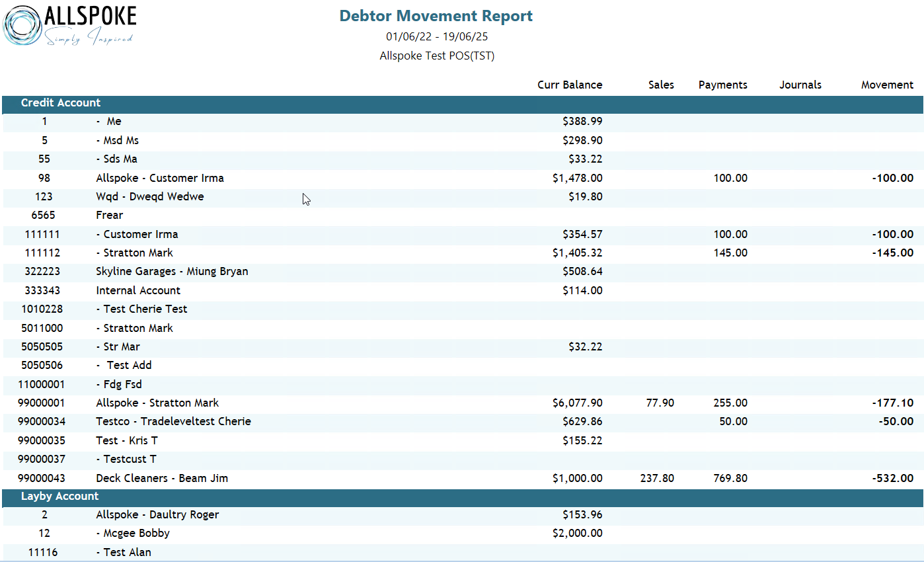Select Wqd - Dweqd Wedwe account
Image resolution: width=924 pixels, height=562 pixels.
pos(151,196)
